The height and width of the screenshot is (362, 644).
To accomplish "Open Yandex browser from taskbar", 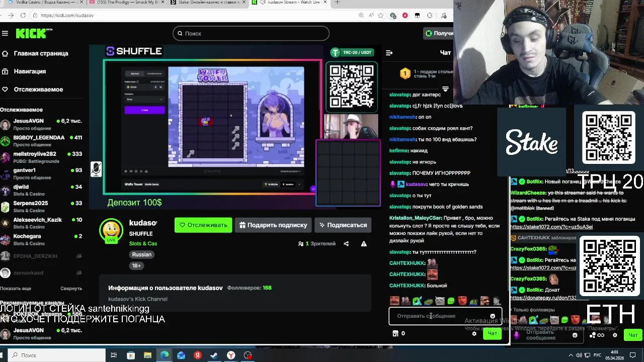I will click(231, 355).
